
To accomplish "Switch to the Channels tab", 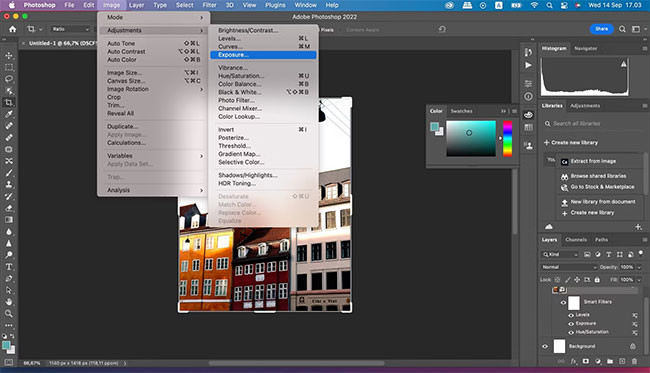I will click(576, 240).
